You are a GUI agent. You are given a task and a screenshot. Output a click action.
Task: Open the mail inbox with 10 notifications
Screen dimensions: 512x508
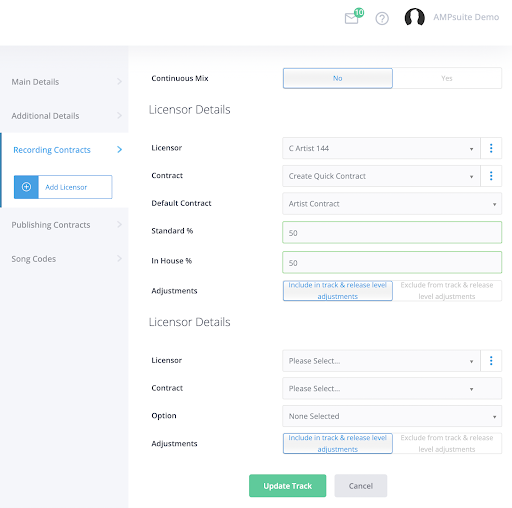[x=353, y=17]
